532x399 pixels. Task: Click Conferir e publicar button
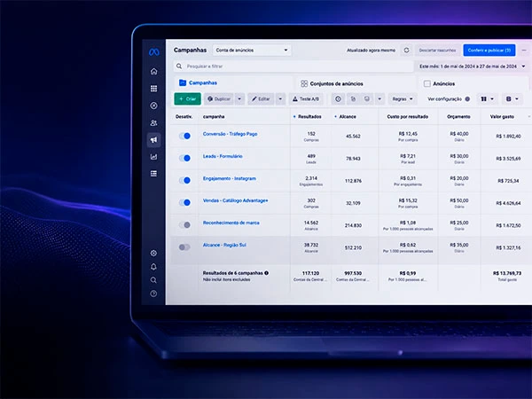489,51
